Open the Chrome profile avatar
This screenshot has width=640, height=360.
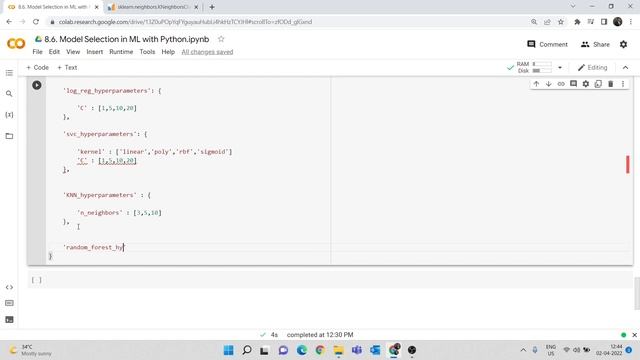pyautogui.click(x=618, y=22)
